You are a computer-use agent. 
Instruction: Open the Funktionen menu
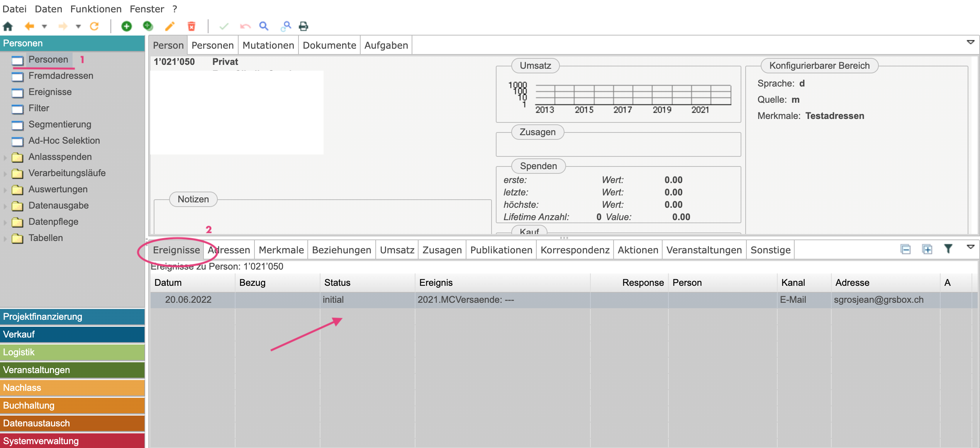pos(96,9)
